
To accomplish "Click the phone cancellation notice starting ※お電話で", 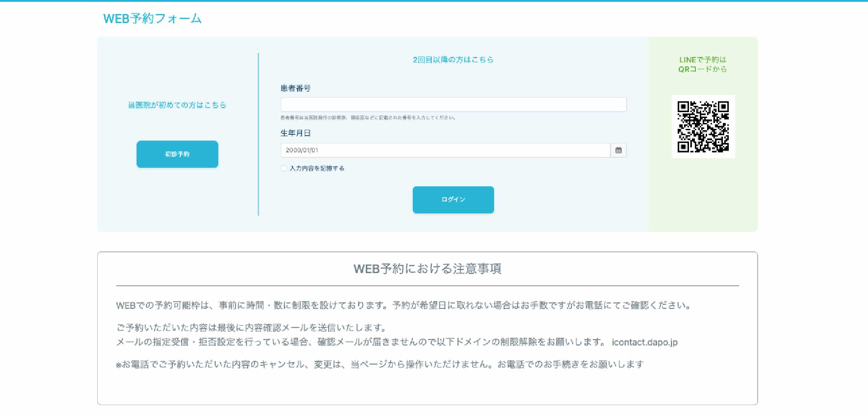I will click(x=380, y=364).
